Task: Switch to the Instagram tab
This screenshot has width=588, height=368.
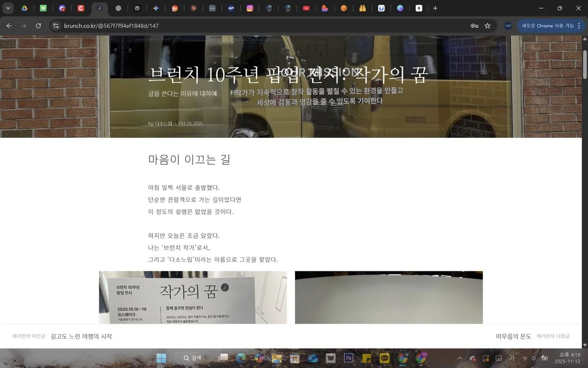Action: [x=249, y=8]
